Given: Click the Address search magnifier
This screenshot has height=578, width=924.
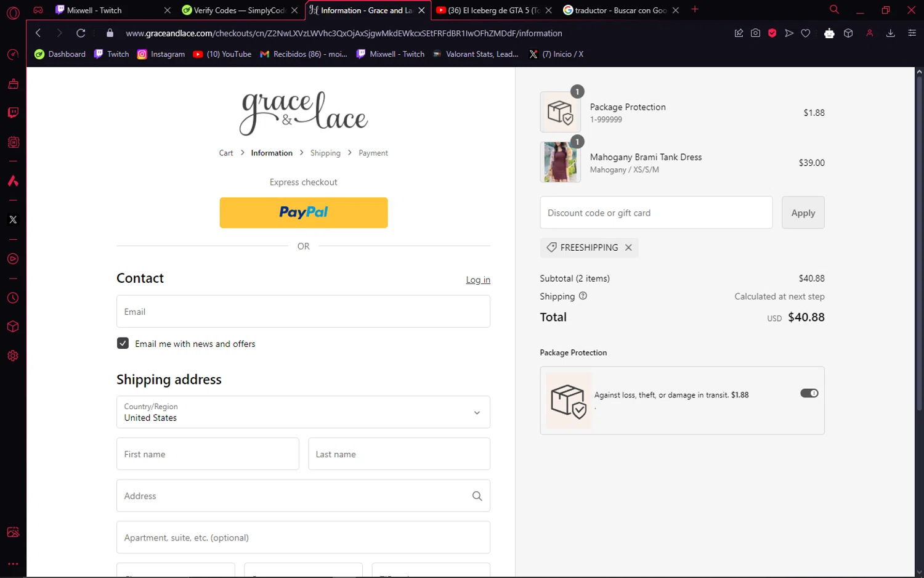Looking at the screenshot, I should tap(477, 496).
